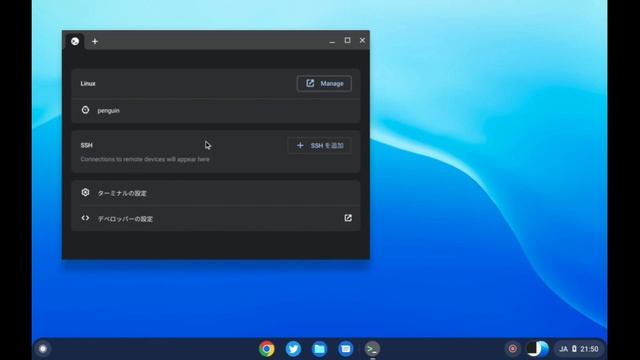The height and width of the screenshot is (360, 640).
Task: Click the half-moon icon in the shelf
Action: click(537, 349)
